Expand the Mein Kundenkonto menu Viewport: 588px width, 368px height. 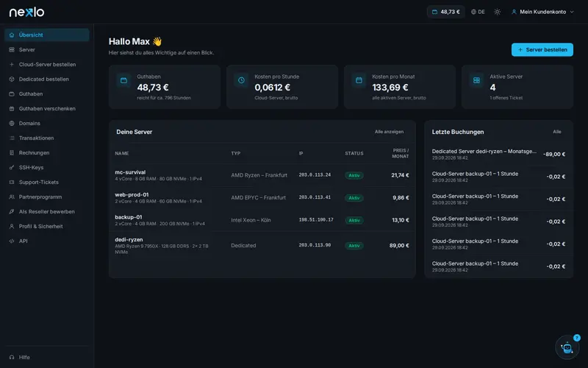(x=542, y=12)
